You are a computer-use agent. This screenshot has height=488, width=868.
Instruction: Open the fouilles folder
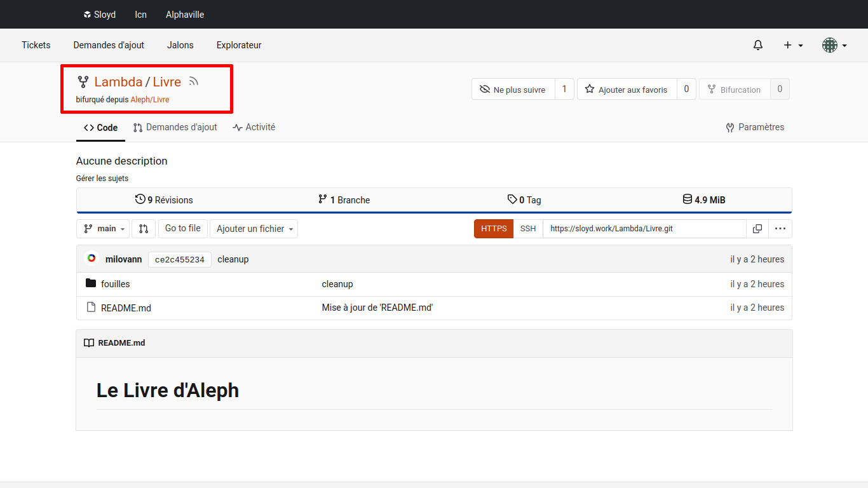[115, 284]
